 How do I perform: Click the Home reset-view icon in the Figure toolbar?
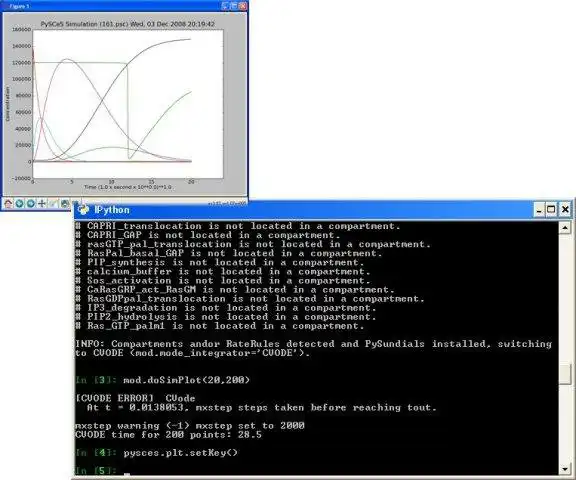tap(8, 203)
